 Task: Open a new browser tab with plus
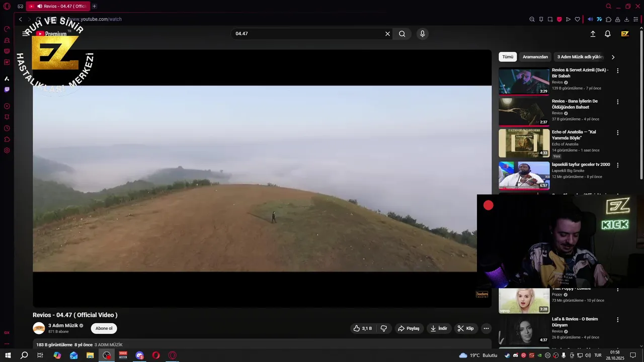94,6
